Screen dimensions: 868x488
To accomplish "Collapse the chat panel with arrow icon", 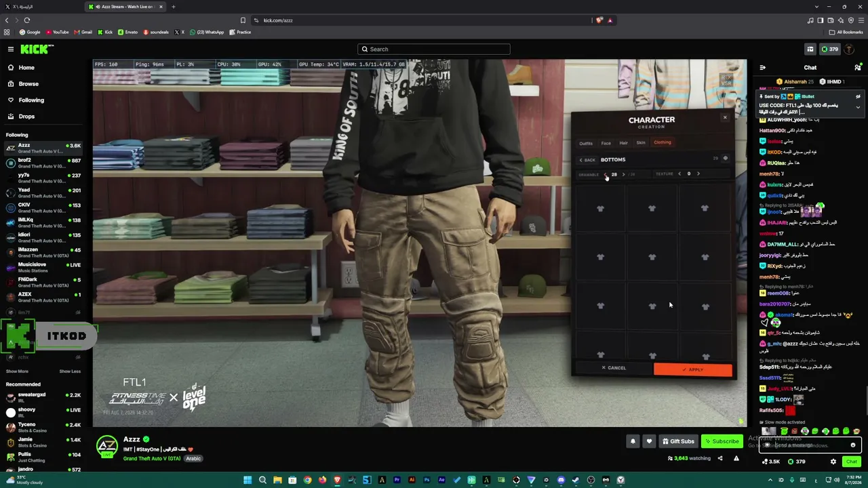I will pyautogui.click(x=763, y=68).
